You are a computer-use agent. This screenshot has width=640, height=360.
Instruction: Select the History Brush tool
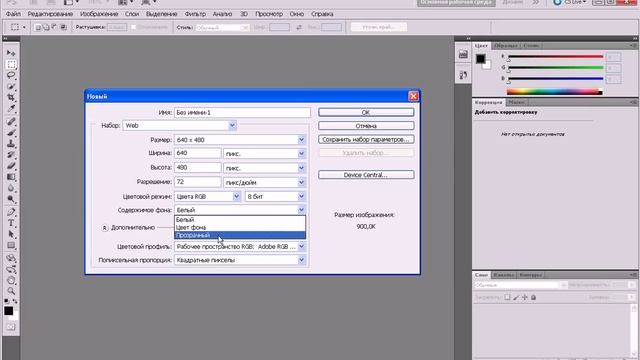[x=11, y=155]
